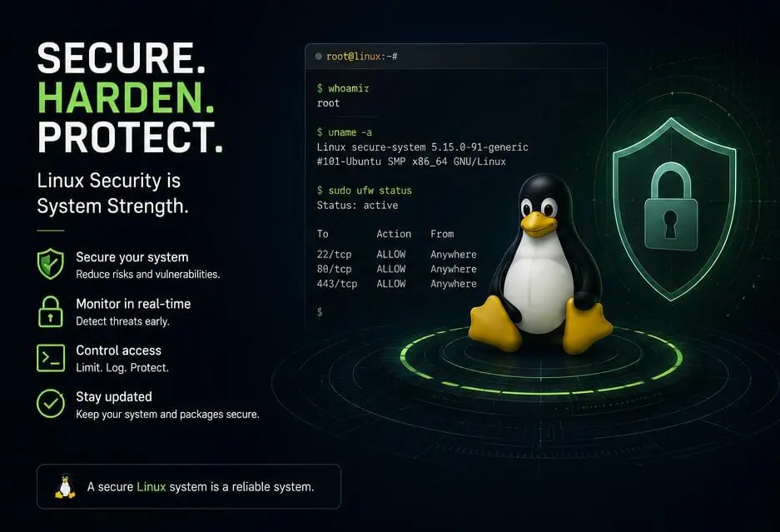The image size is (780, 532).
Task: Click the 443/tcp table cell
Action: pos(337,284)
